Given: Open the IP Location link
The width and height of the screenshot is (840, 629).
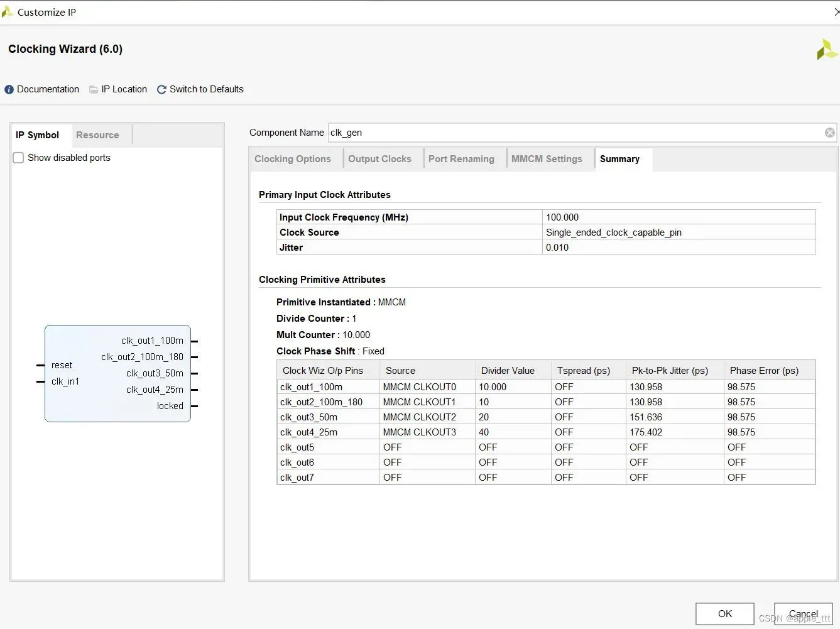Looking at the screenshot, I should click(x=124, y=89).
